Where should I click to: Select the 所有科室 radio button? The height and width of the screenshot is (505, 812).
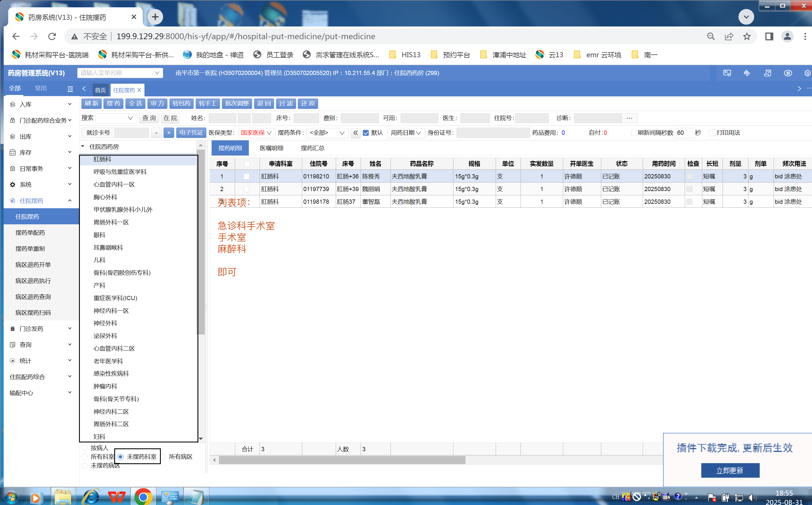click(x=85, y=457)
